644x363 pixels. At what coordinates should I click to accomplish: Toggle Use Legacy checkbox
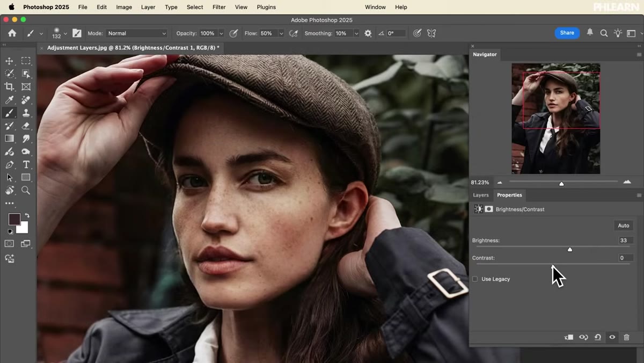point(475,279)
